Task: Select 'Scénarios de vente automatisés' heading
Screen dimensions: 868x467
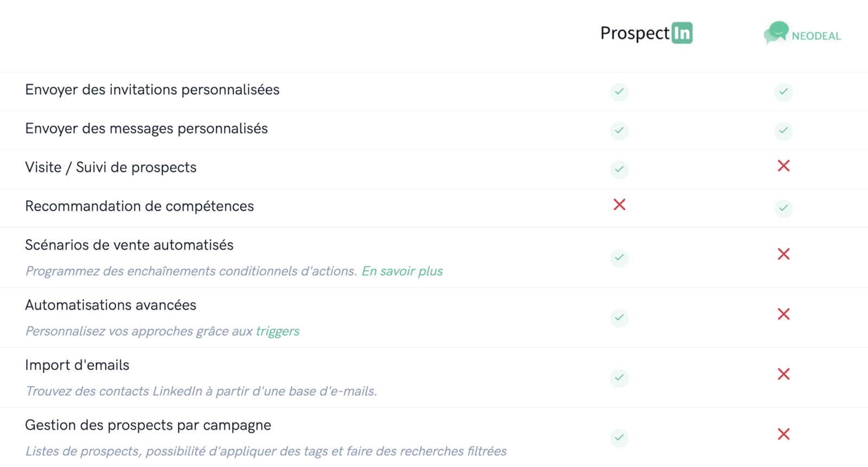Action: [x=129, y=245]
